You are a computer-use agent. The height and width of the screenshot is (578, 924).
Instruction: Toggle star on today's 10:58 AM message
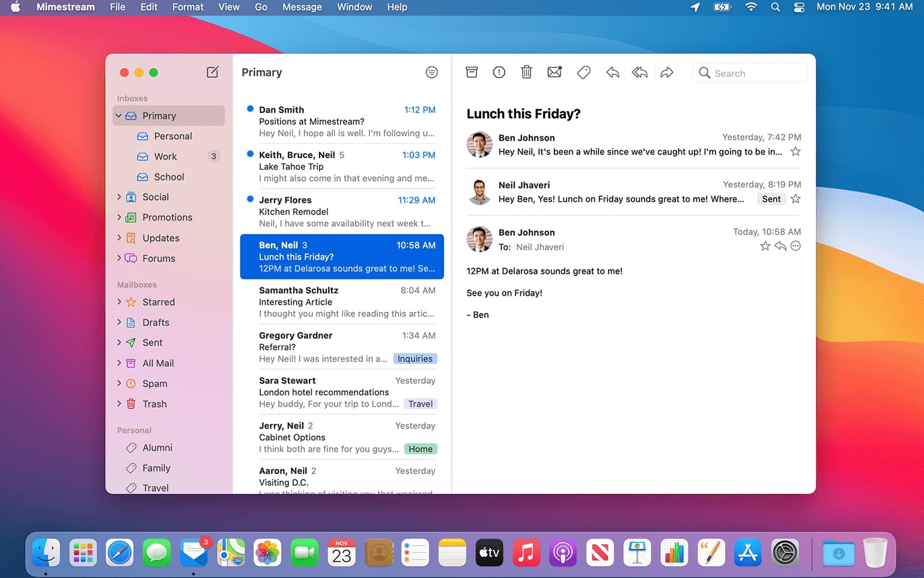tap(765, 246)
